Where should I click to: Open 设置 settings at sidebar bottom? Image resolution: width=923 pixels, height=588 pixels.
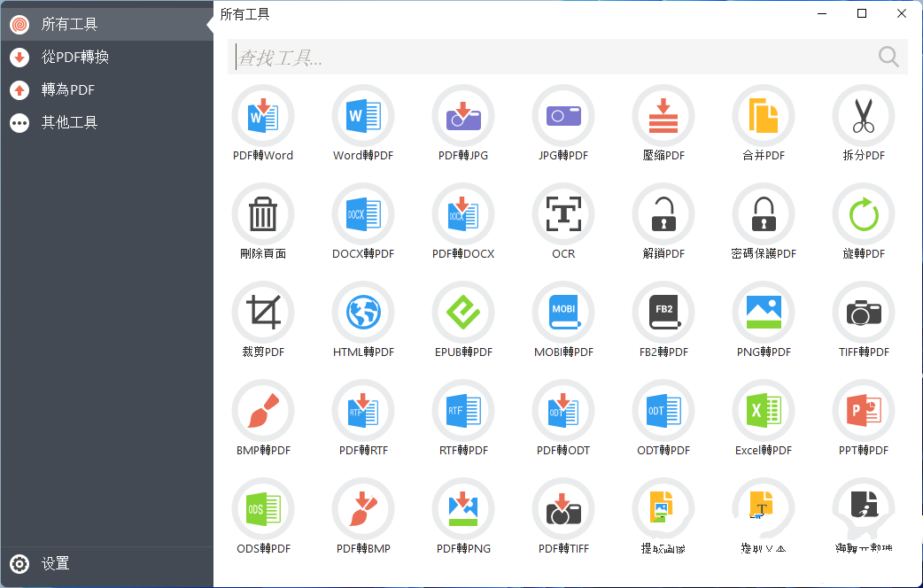(x=106, y=564)
